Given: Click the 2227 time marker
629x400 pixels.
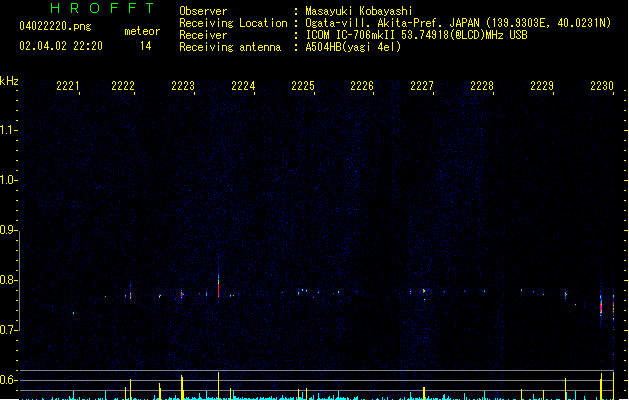Looking at the screenshot, I should (422, 86).
